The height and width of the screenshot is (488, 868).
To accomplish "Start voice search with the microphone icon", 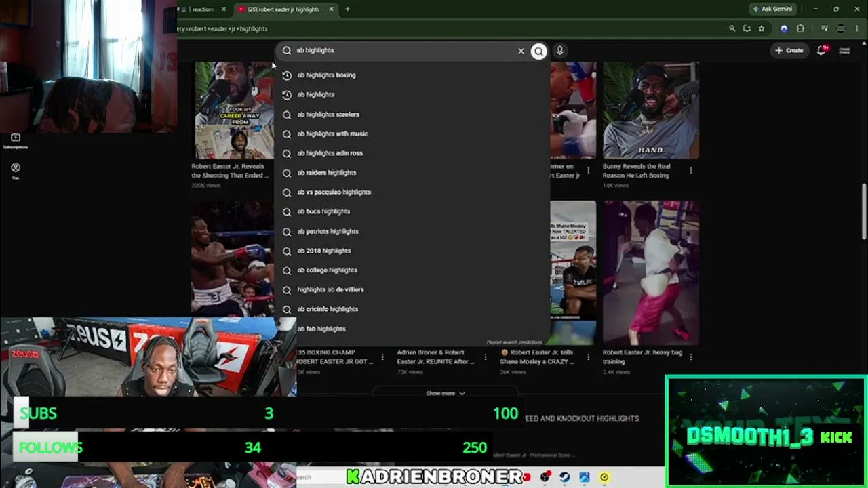I will tap(559, 50).
